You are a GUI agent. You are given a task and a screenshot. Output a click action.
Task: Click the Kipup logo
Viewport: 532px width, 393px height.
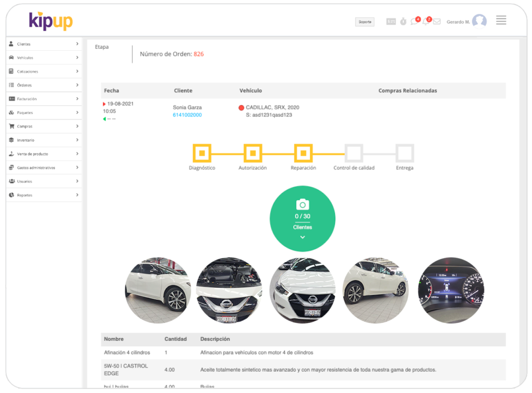(x=51, y=21)
